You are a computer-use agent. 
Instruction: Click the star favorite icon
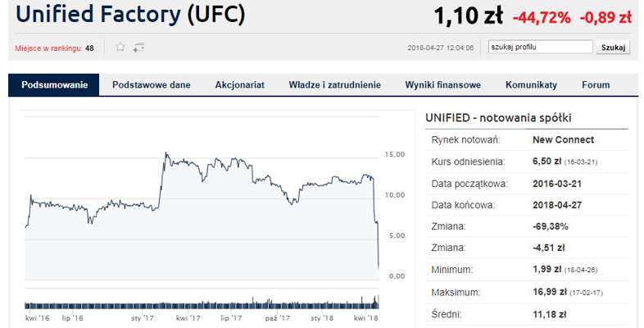tap(120, 48)
